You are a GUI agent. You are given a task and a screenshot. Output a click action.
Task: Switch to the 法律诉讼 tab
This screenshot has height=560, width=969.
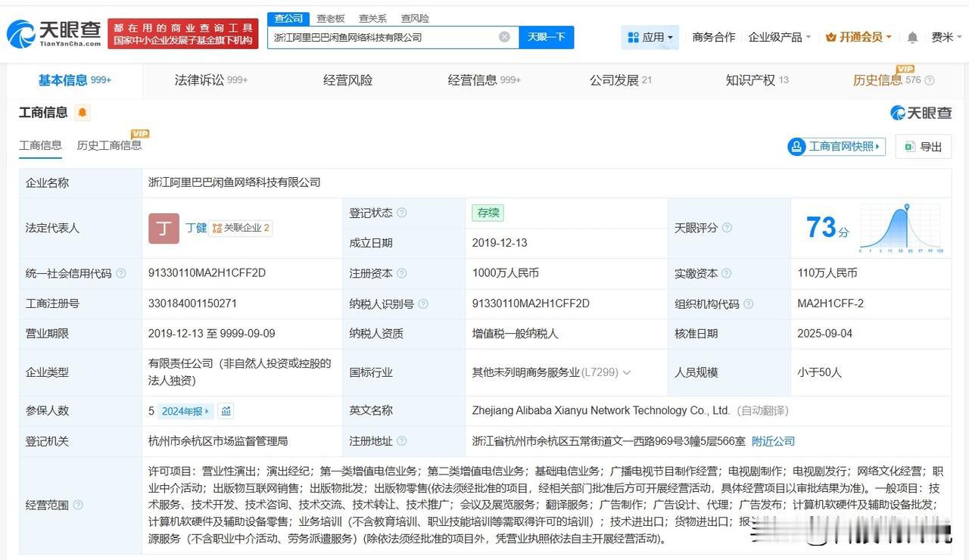(x=211, y=80)
